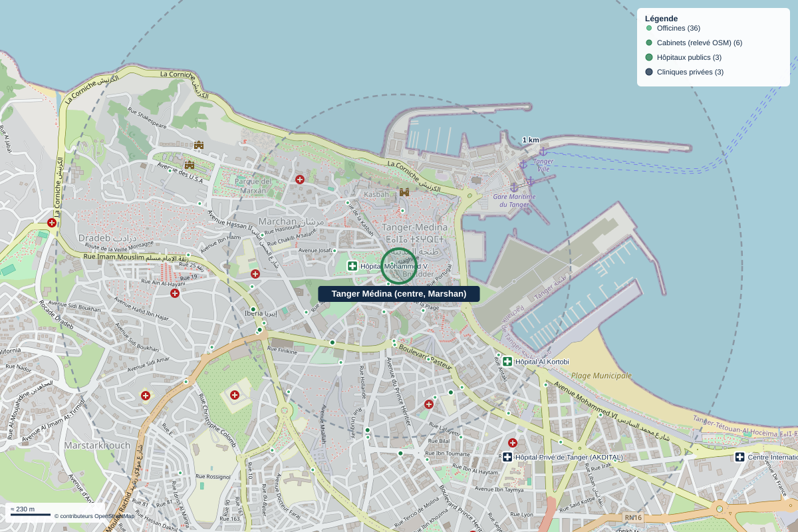798x532 pixels.
Task: Click the RN16 road shield
Action: click(633, 517)
